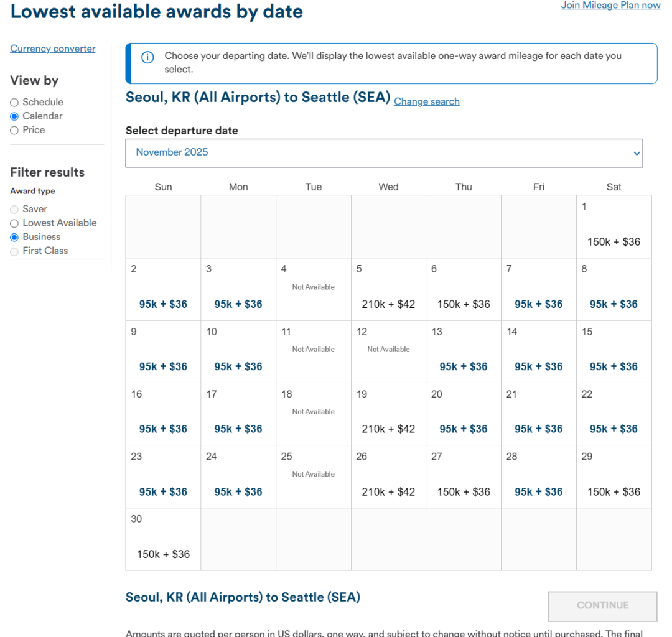Select the Calendar view option
Image resolution: width=672 pixels, height=637 pixels.
14,116
